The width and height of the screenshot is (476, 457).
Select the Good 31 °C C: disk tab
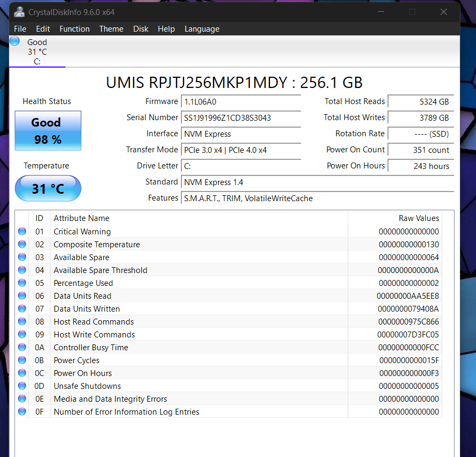37,51
